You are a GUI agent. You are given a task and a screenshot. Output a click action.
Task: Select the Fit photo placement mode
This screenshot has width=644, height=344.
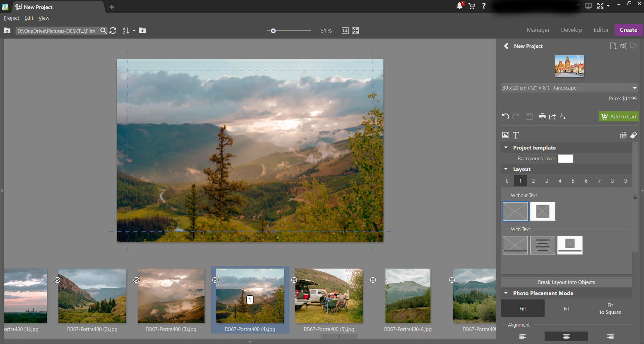[x=566, y=308]
